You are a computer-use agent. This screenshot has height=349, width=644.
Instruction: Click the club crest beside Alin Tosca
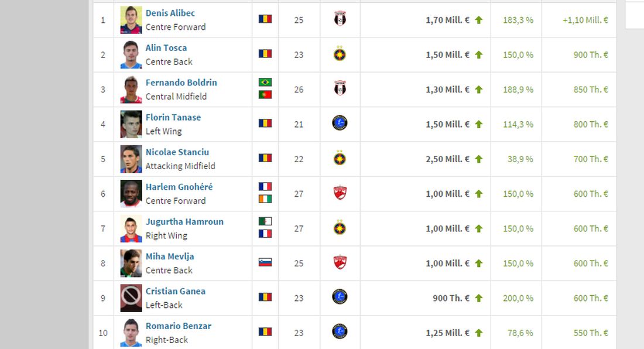tap(340, 54)
